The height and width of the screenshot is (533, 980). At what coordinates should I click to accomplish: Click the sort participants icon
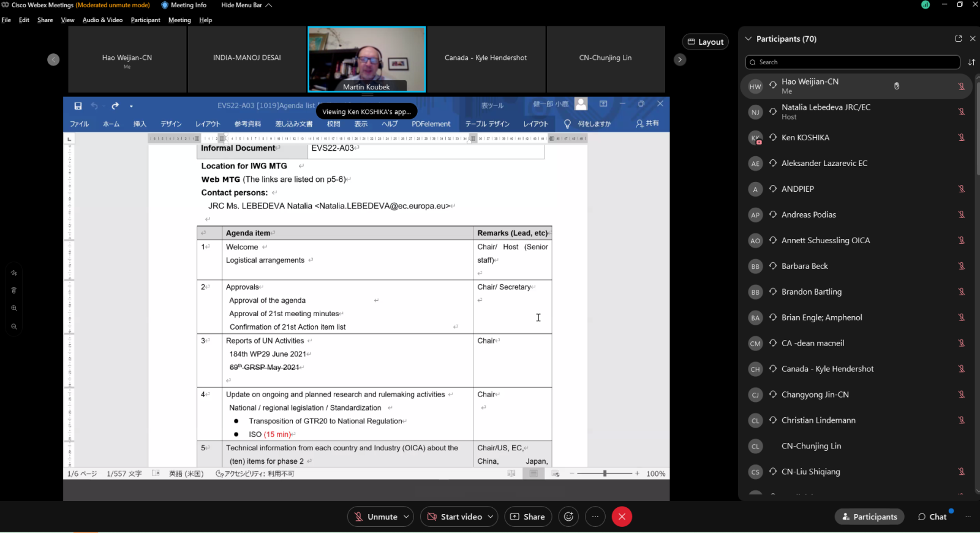pyautogui.click(x=971, y=62)
